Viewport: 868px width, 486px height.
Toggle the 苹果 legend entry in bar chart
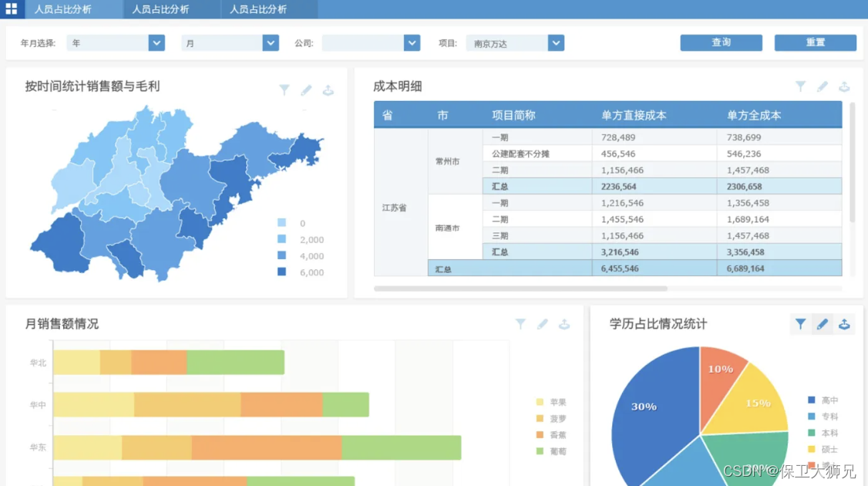coord(551,403)
